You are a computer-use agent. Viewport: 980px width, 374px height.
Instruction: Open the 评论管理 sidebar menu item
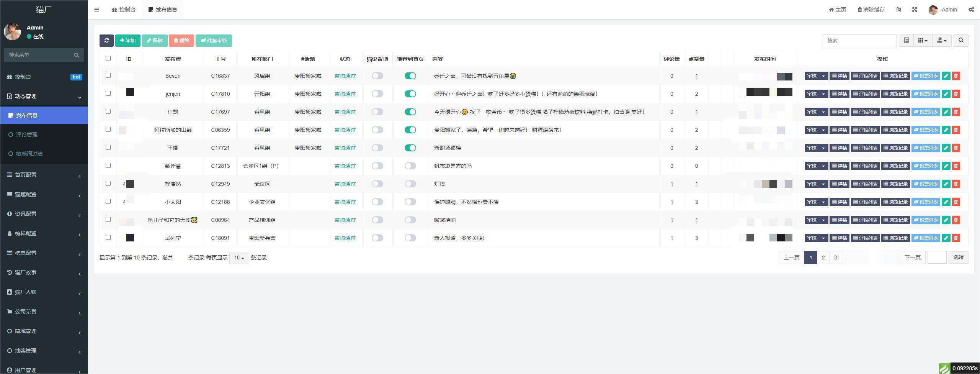(x=27, y=135)
